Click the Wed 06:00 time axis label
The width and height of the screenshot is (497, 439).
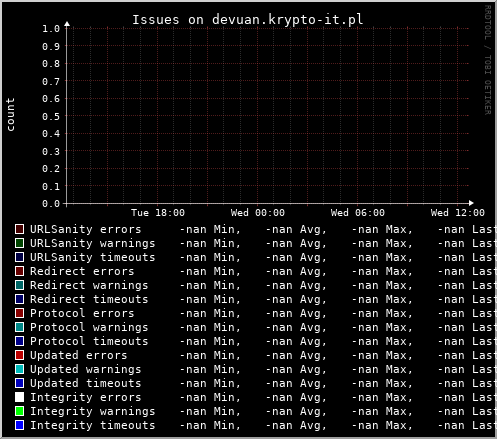click(358, 213)
